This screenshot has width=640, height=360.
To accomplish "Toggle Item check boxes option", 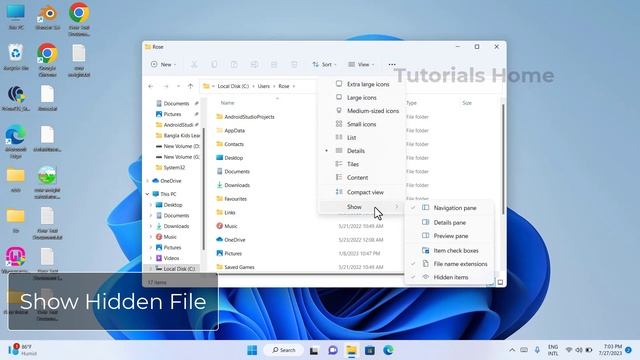I will 449,251.
